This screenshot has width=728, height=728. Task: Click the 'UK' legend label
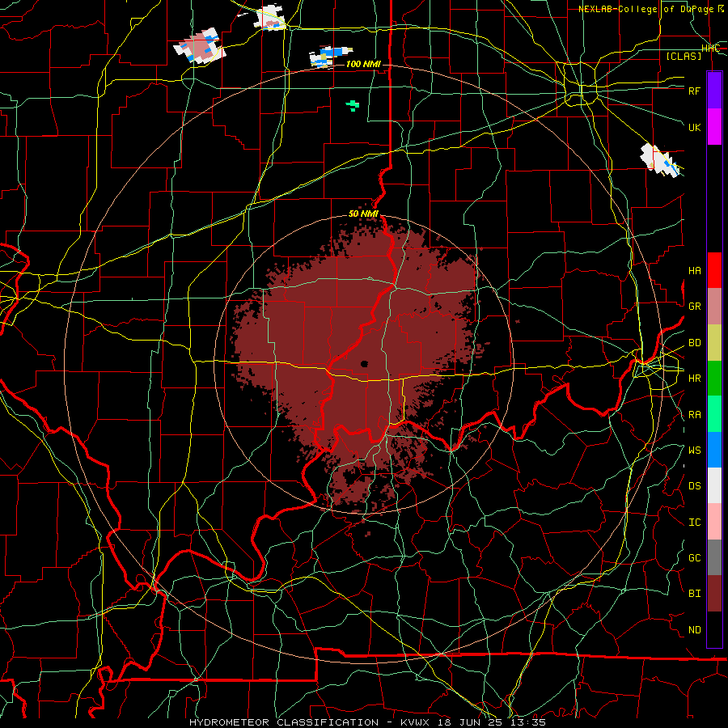point(694,127)
